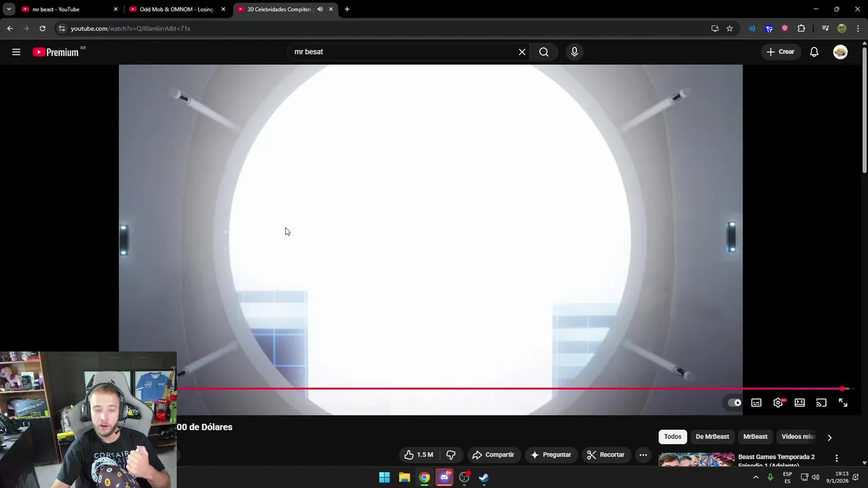Open the ESP language indicator
Viewport: 868px width, 488px height.
tap(787, 477)
